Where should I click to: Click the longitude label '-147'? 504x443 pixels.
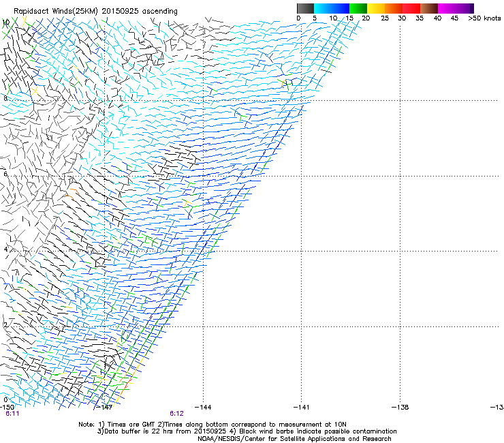pos(104,408)
